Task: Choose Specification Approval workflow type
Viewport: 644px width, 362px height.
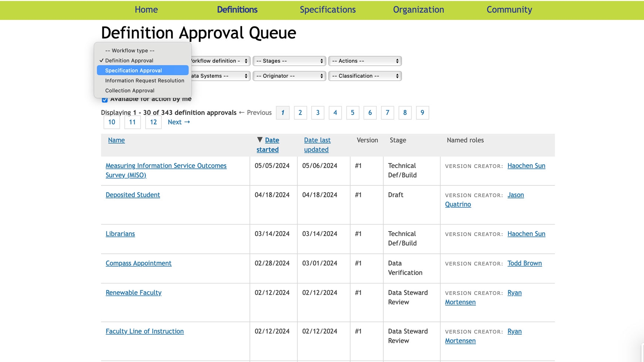Action: pos(143,70)
